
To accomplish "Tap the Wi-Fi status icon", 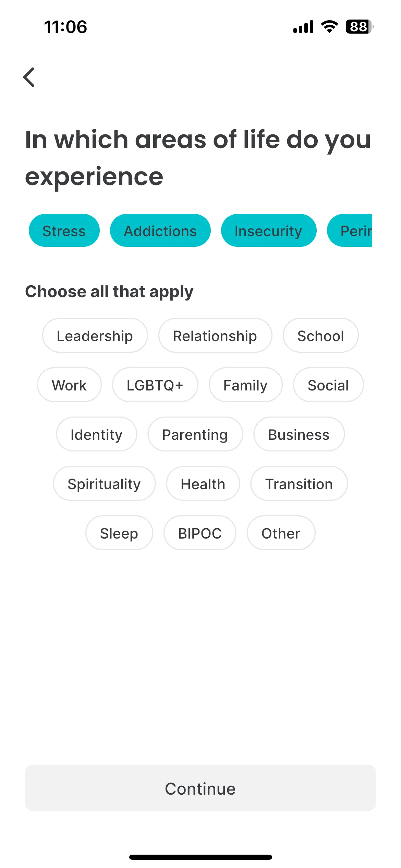I will click(x=329, y=27).
